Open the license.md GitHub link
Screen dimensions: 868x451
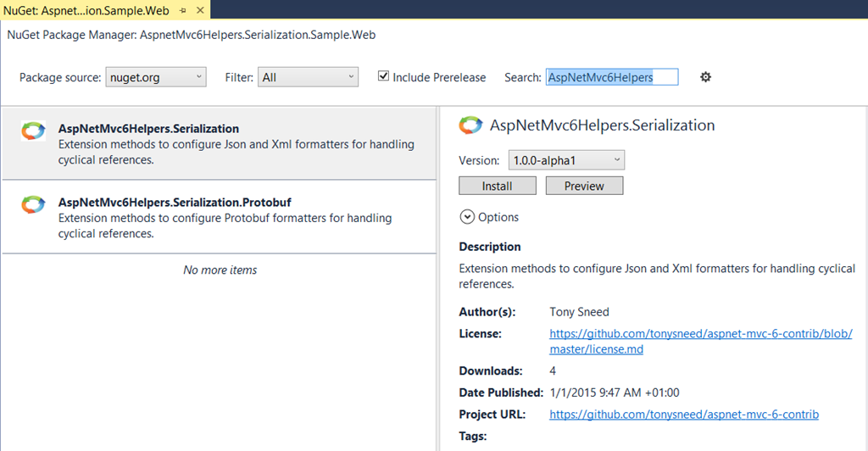point(700,341)
